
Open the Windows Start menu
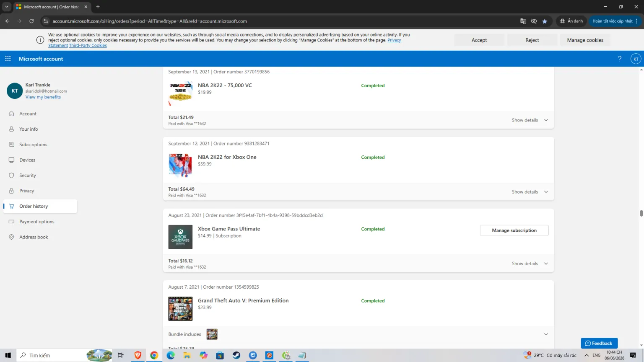[x=8, y=355]
